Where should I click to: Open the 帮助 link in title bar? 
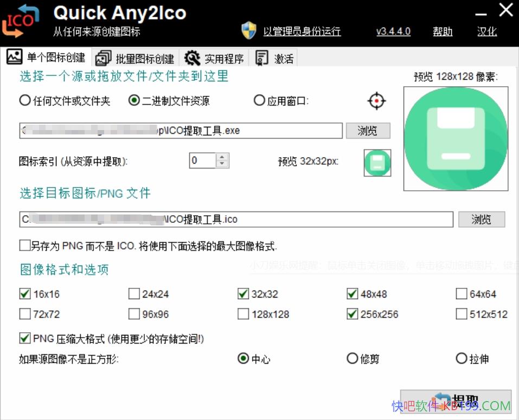443,31
